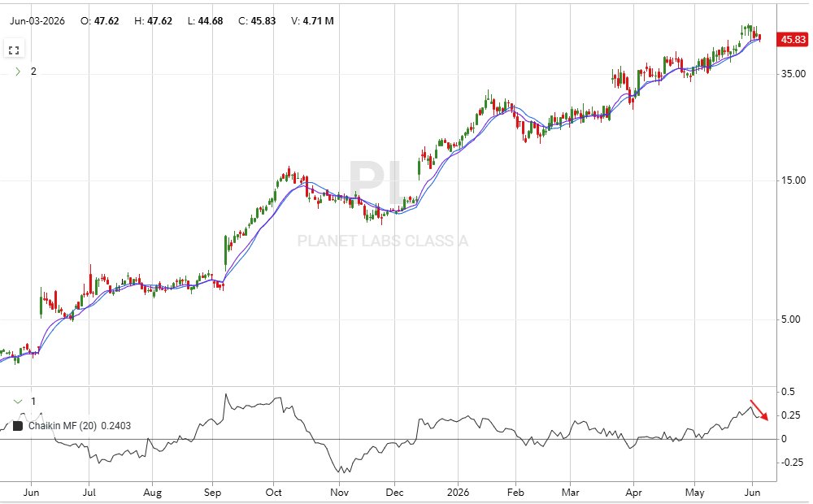
Task: Click the Mar label on time axis
Action: coord(571,492)
